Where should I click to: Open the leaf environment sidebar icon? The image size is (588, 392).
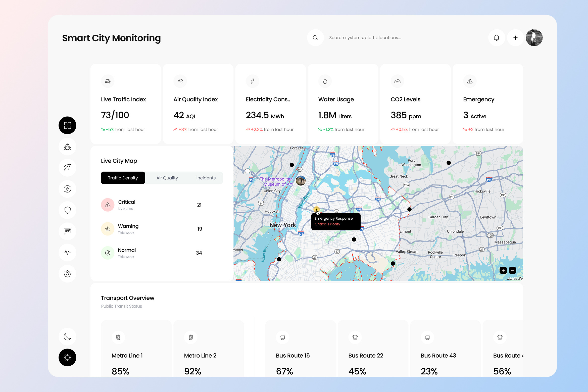(67, 168)
